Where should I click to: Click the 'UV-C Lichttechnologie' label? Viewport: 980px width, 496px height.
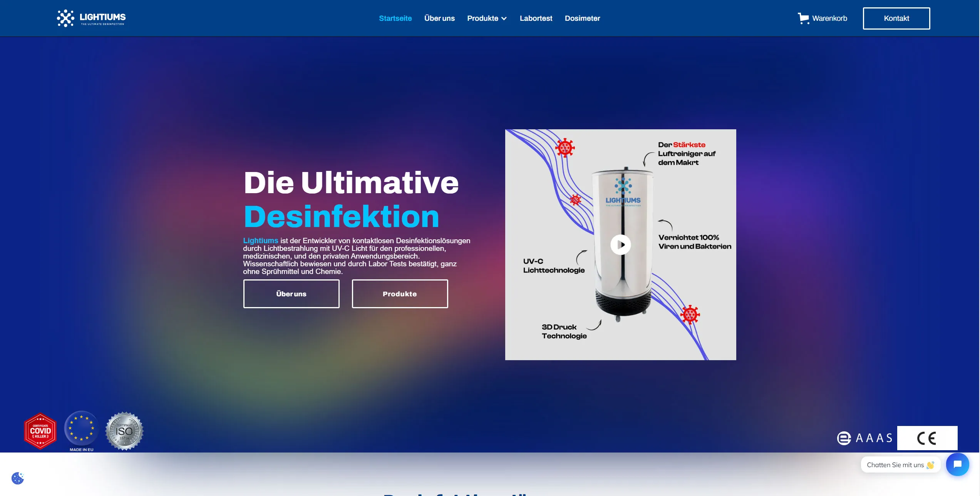click(x=554, y=266)
